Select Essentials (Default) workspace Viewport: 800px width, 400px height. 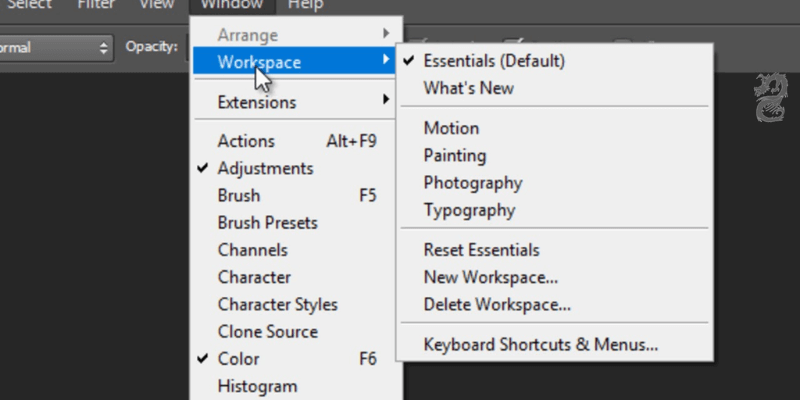pyautogui.click(x=494, y=61)
